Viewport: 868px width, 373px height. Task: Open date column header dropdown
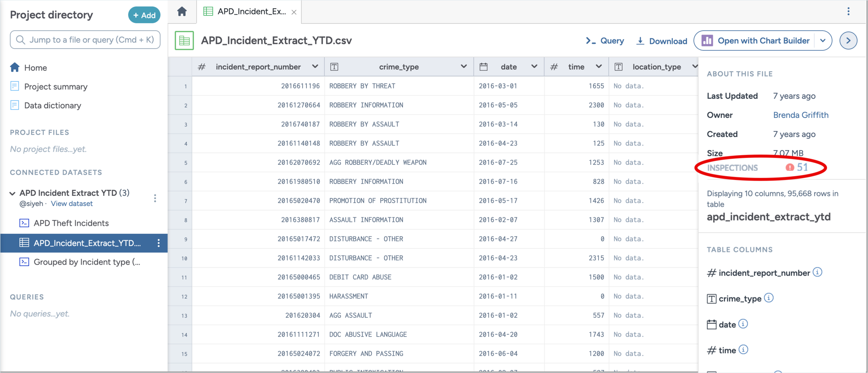[534, 67]
